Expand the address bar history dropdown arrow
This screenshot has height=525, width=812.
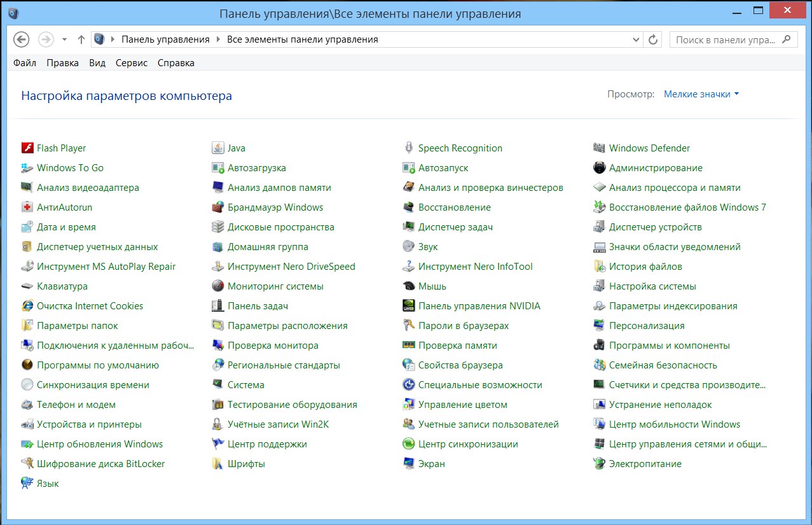pyautogui.click(x=636, y=39)
